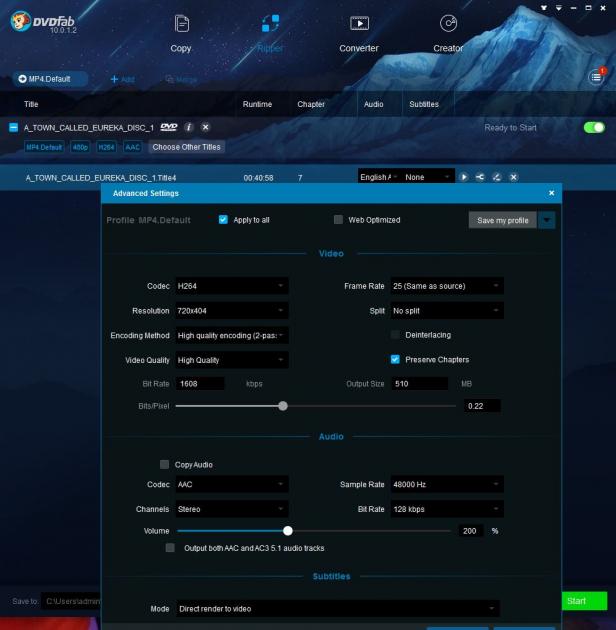Screen dimensions: 616x630
Task: Open the title bar dropdown menu icon
Action: coord(559,8)
